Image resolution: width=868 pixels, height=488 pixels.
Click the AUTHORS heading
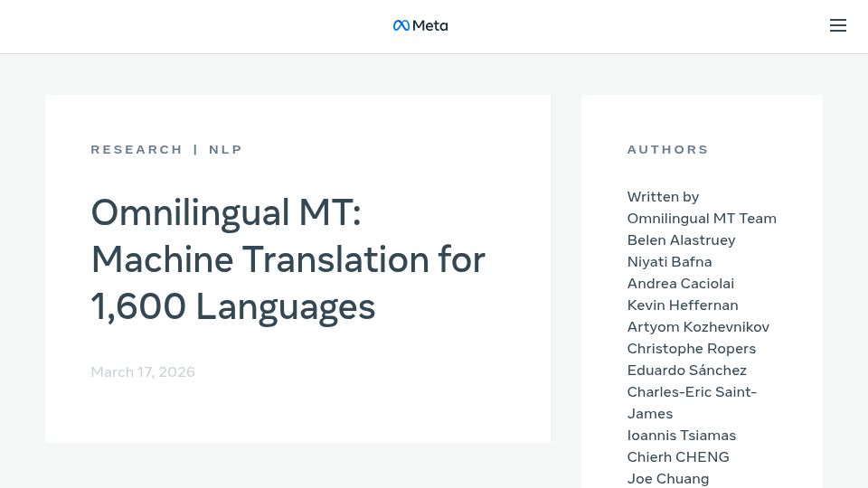[x=667, y=149]
